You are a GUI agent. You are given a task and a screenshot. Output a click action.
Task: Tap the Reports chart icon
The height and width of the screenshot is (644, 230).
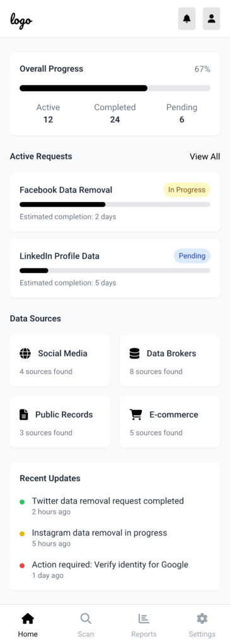[x=144, y=618]
